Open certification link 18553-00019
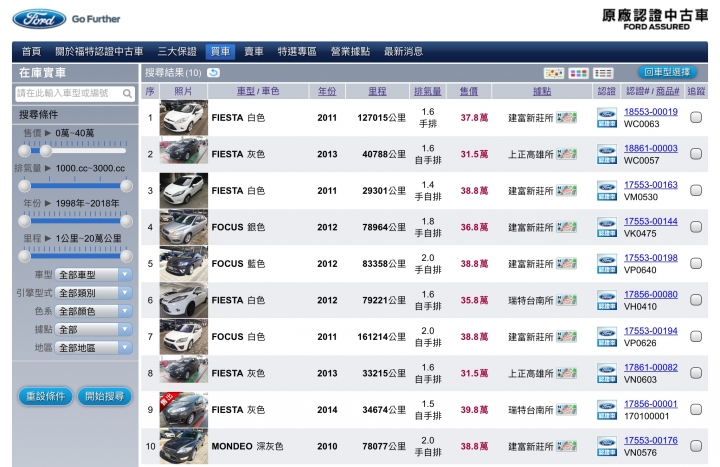The height and width of the screenshot is (467, 720). [x=651, y=112]
